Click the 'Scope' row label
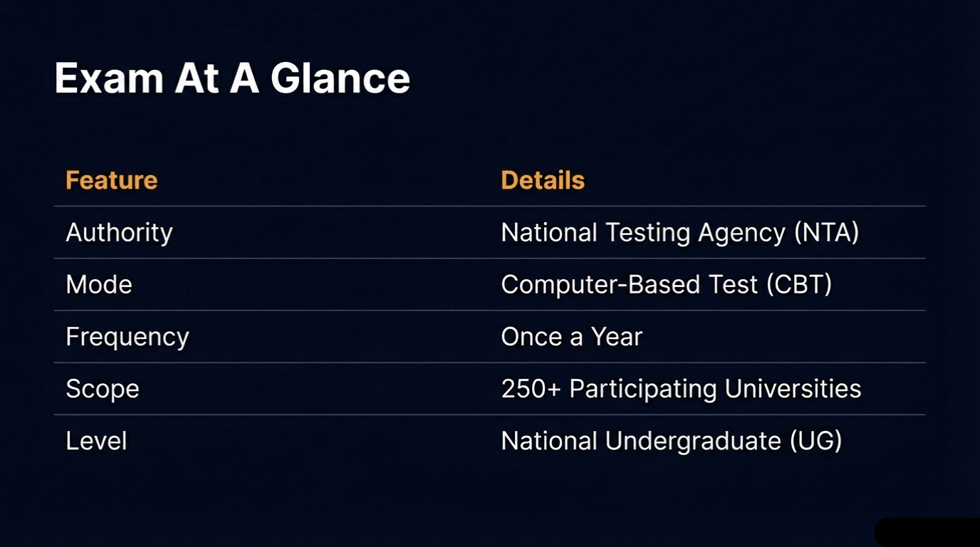 click(x=103, y=389)
